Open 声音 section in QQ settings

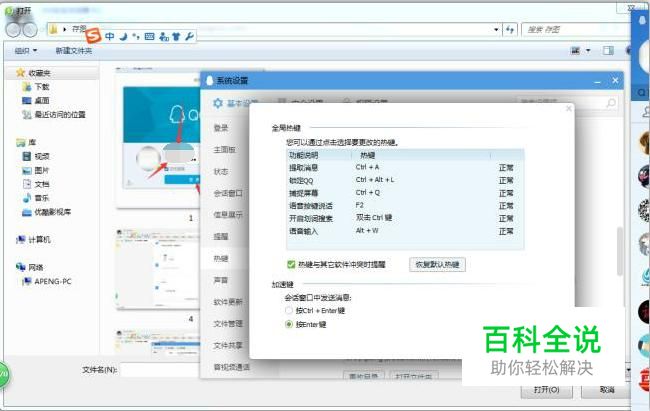pos(221,280)
